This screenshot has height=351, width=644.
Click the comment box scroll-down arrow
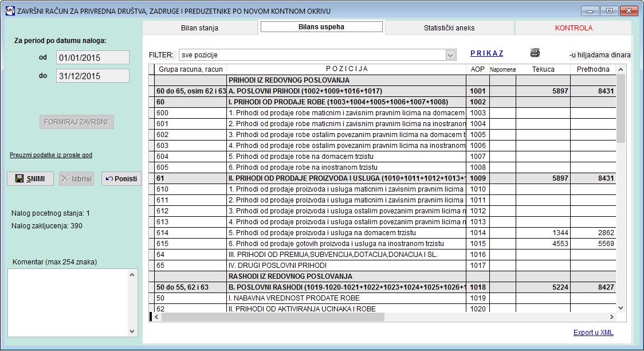(132, 331)
